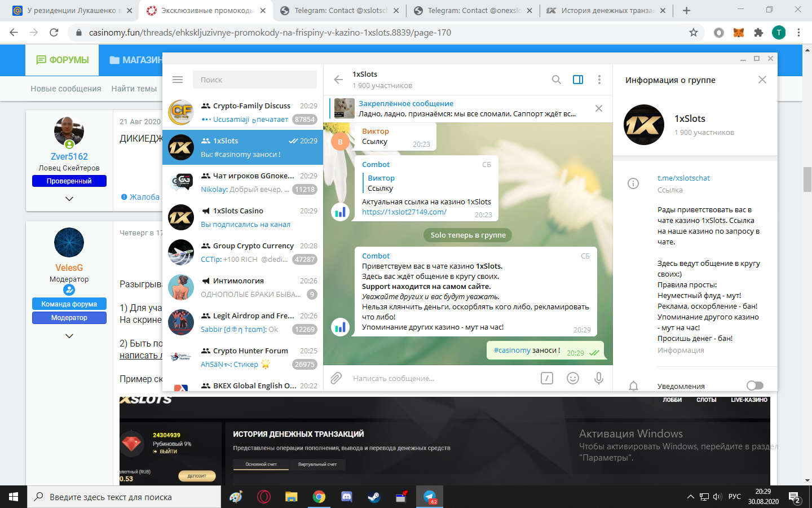Expand VelesG user details chevron
812x508 pixels.
[x=69, y=336]
